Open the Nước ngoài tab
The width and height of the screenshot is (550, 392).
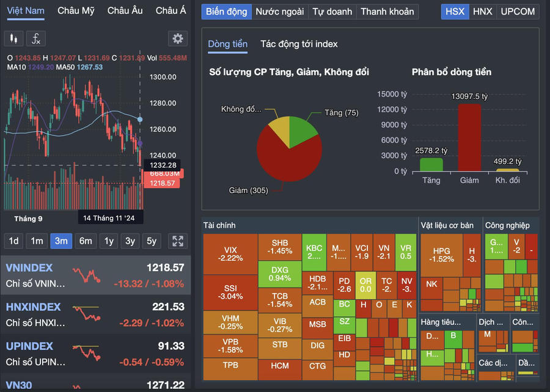click(x=279, y=12)
